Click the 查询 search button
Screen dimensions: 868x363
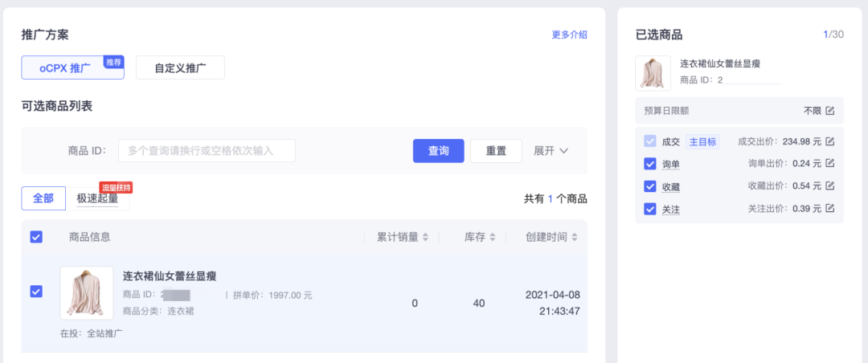click(439, 151)
